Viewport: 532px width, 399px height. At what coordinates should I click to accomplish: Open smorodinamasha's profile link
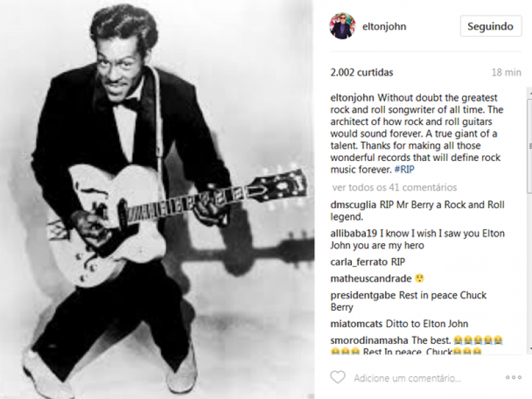click(x=369, y=340)
